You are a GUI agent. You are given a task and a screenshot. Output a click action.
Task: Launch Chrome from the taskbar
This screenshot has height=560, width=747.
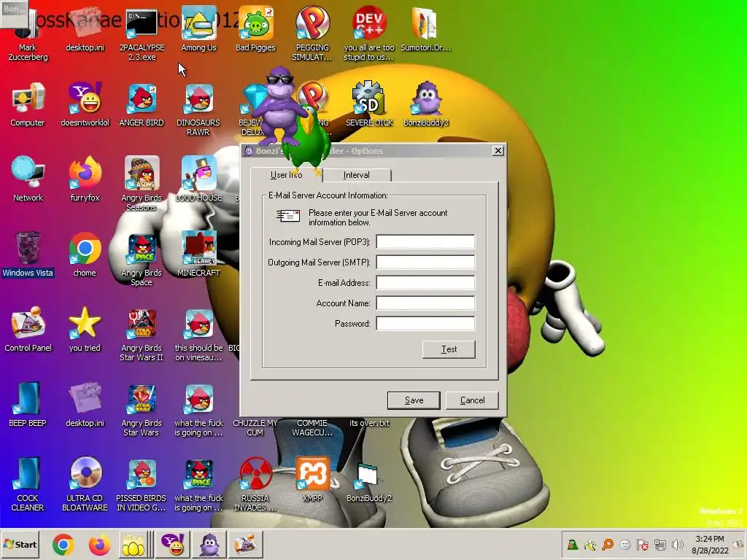[63, 544]
